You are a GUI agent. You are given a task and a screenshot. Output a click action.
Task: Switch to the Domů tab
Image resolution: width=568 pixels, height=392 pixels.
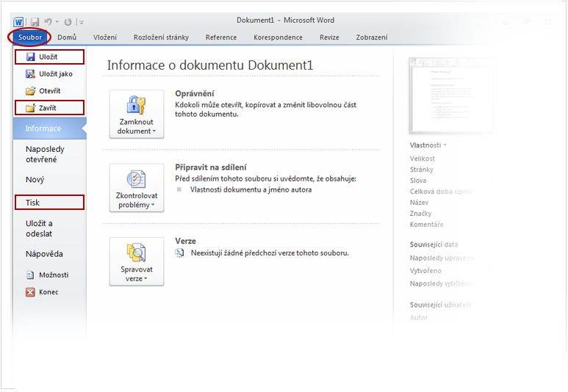tap(67, 37)
